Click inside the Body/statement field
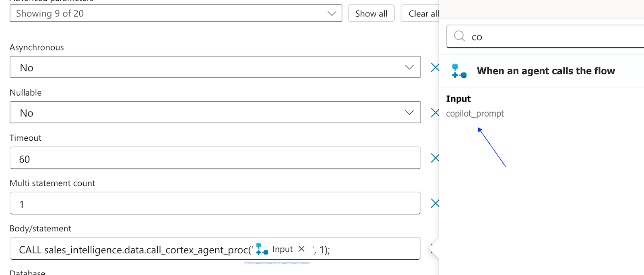Image resolution: width=644 pixels, height=275 pixels. pyautogui.click(x=215, y=248)
